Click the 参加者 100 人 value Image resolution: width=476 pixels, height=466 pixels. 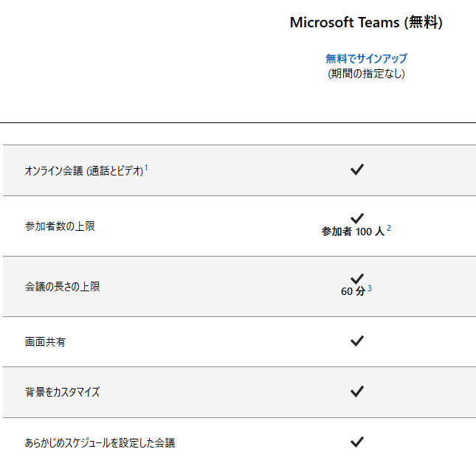[x=353, y=232]
